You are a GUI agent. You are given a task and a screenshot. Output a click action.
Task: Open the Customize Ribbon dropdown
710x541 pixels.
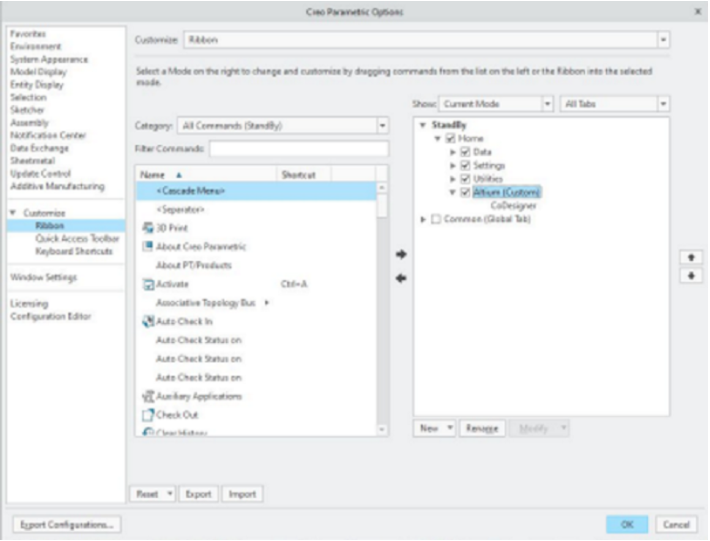663,40
